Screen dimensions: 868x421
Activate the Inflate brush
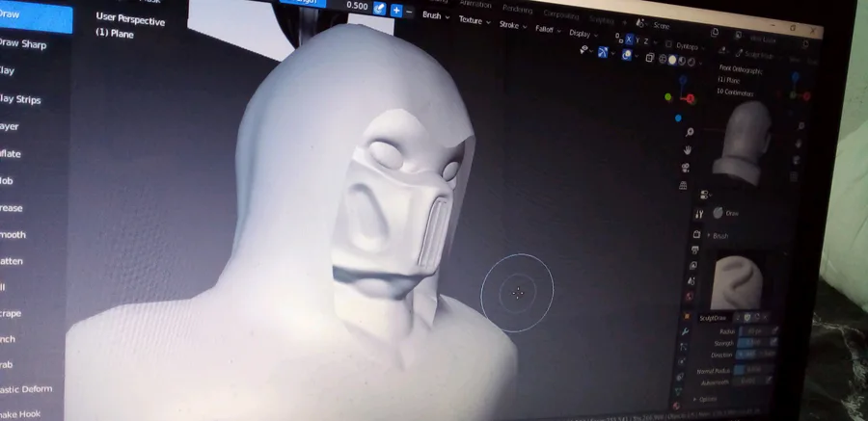(x=11, y=154)
